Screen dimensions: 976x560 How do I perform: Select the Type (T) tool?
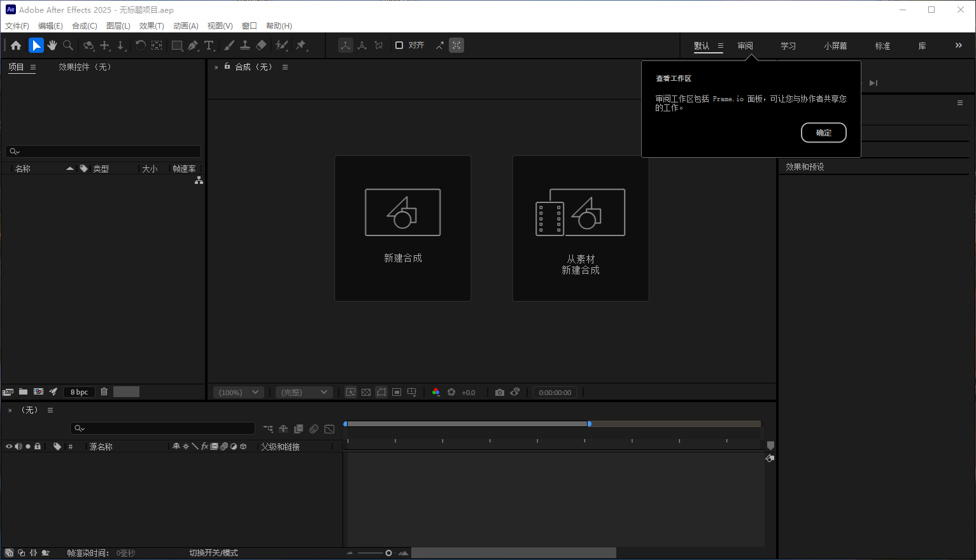pos(209,45)
